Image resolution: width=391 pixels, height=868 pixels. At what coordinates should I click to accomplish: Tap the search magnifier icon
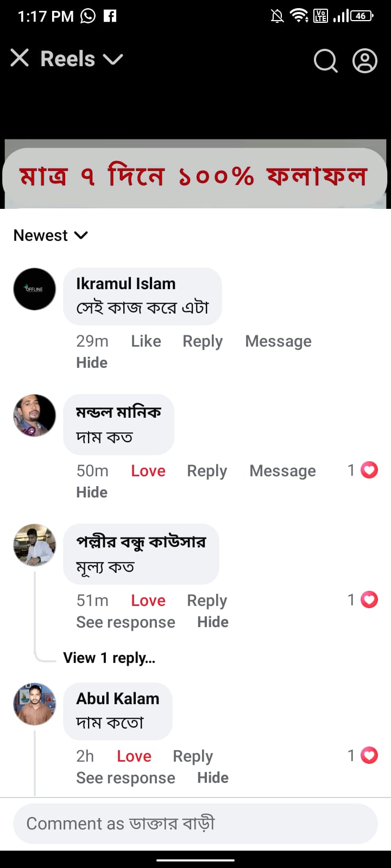tap(325, 60)
